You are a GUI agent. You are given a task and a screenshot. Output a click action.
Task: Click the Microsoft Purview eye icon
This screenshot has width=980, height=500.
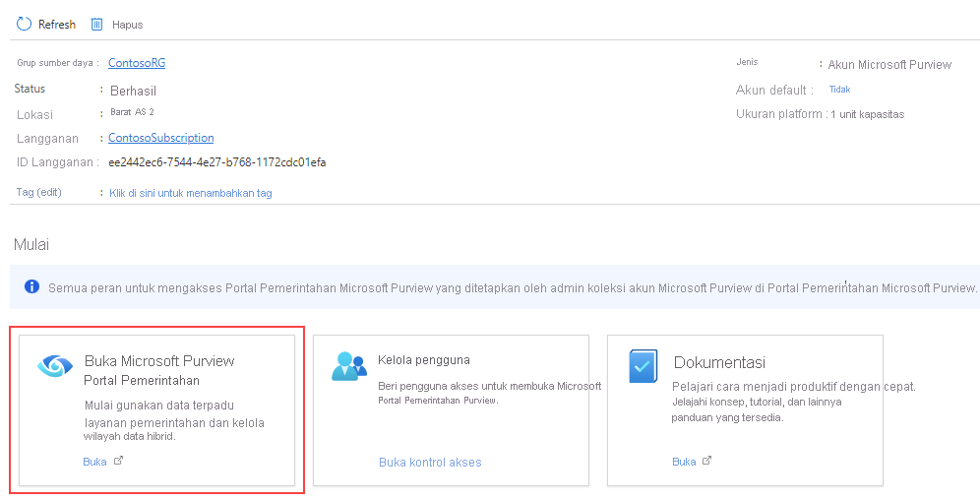point(55,365)
